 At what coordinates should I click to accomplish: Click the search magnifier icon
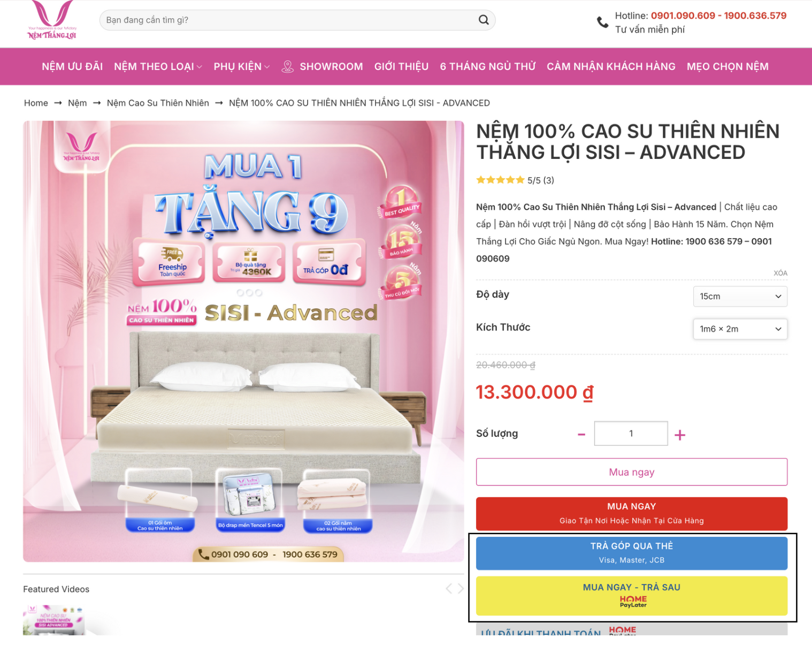[484, 20]
